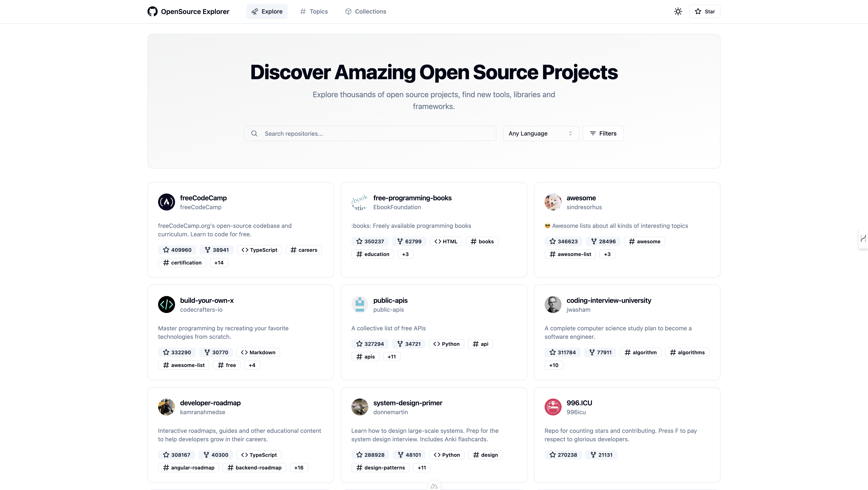Screen dimensions: 868x490
Task: Click the star icon showing 270238
Action: [x=553, y=455]
